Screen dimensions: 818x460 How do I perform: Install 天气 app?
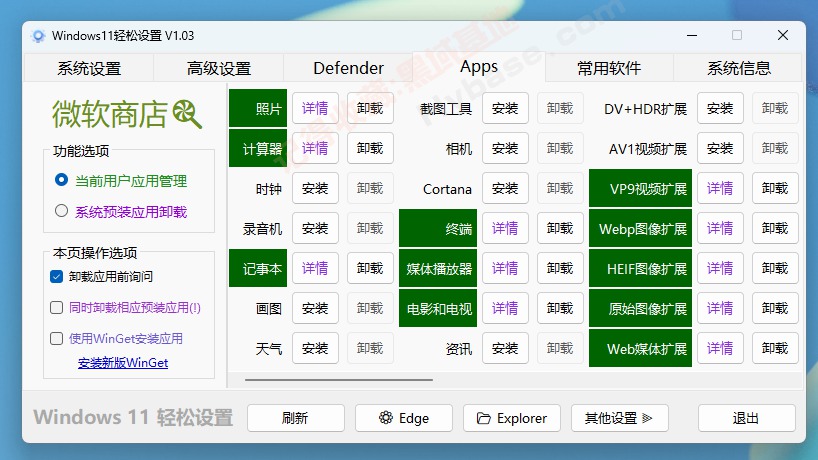coord(315,348)
